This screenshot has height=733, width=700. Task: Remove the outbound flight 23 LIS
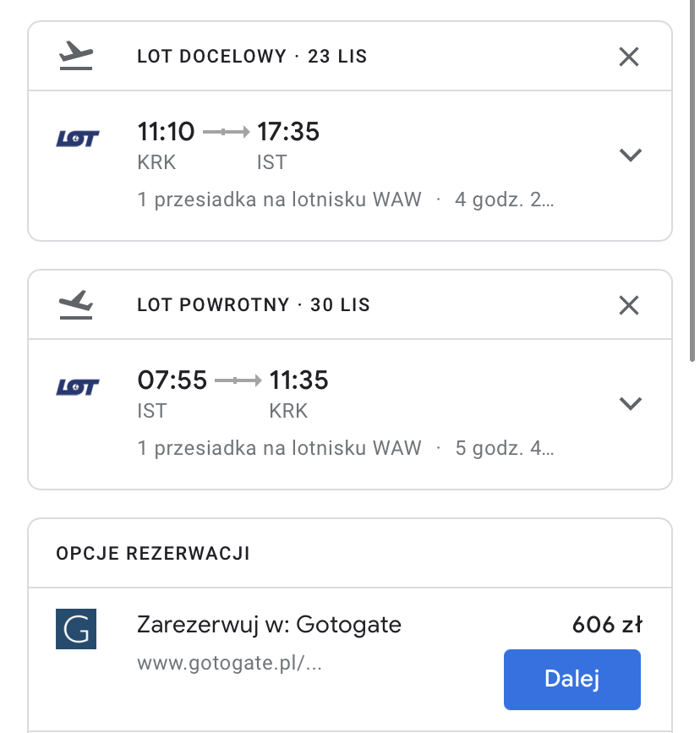tap(628, 57)
